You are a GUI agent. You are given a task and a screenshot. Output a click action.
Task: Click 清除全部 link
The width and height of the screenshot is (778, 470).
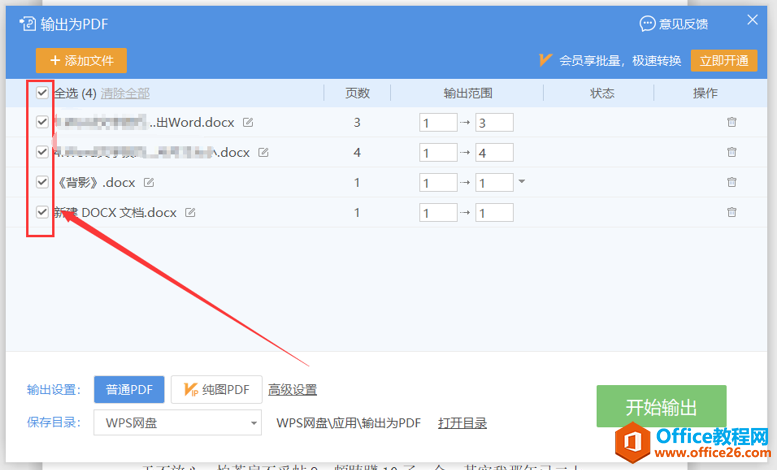pyautogui.click(x=125, y=93)
